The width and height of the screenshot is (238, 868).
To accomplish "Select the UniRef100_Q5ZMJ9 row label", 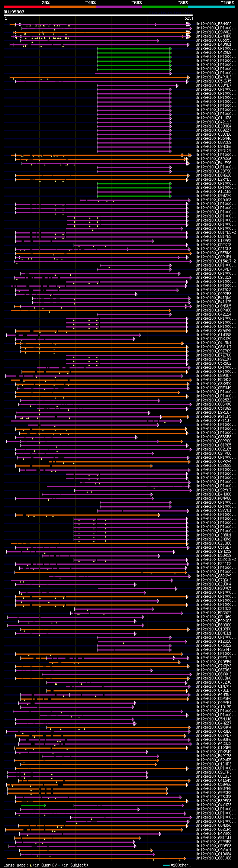I will pyautogui.click(x=213, y=388).
